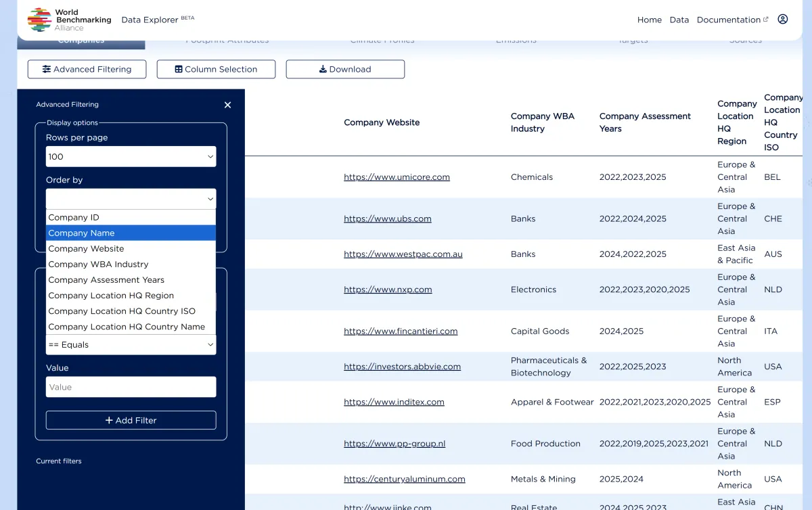The image size is (812, 510).
Task: Click the Column Selection grid icon
Action: [178, 69]
